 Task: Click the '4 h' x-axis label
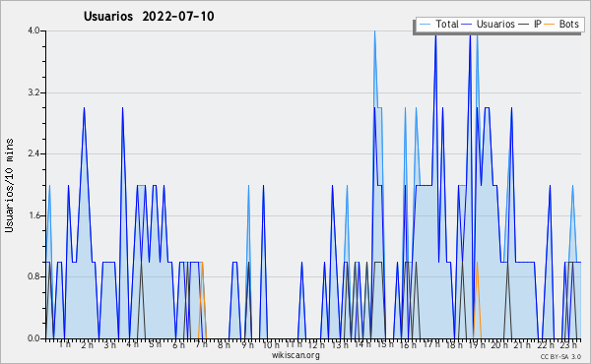pos(132,344)
